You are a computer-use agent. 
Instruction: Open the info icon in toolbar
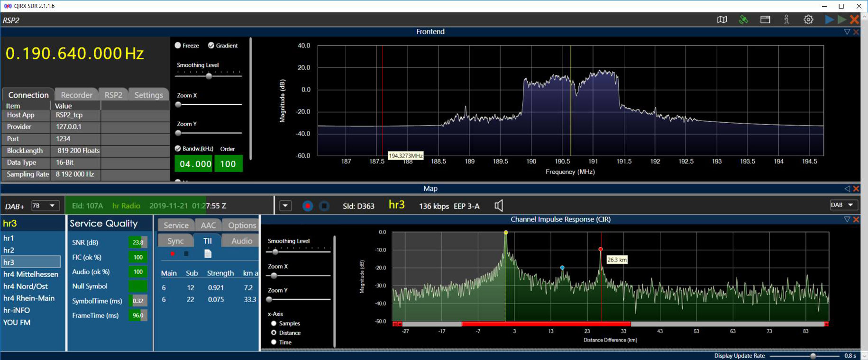[786, 19]
